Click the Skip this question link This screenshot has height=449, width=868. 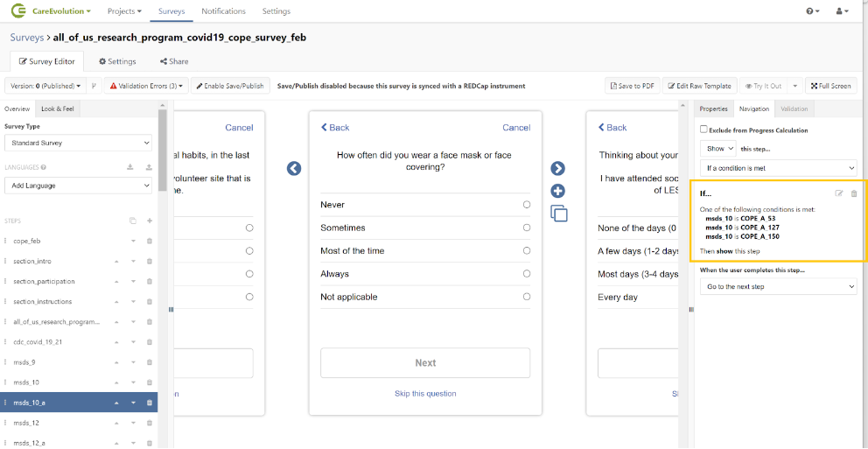[425, 394]
